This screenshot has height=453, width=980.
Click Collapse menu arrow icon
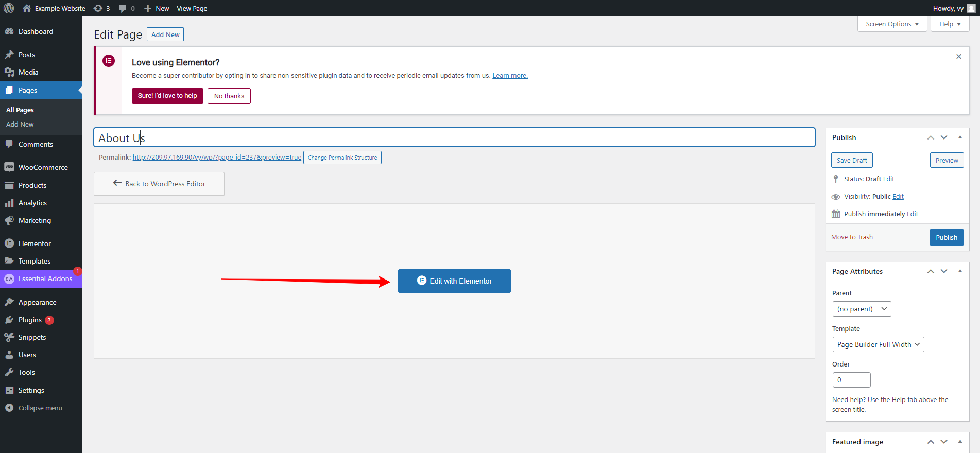pyautogui.click(x=9, y=408)
